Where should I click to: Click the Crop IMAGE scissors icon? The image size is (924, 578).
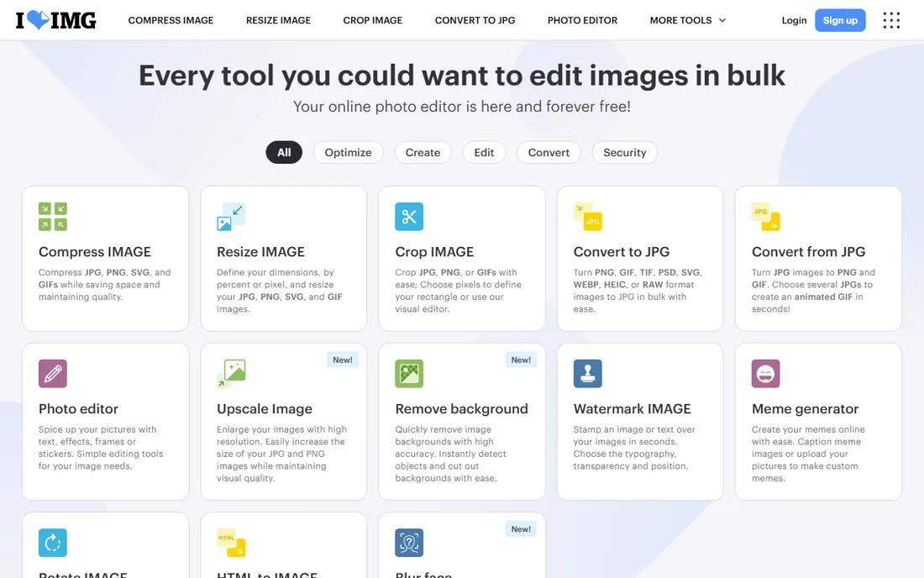click(x=409, y=216)
